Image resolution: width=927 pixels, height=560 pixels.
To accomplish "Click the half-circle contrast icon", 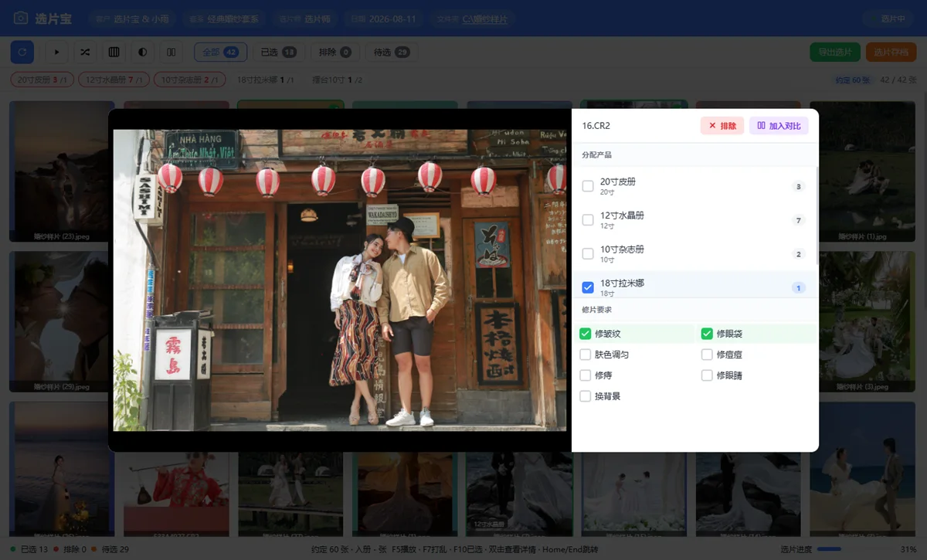I will (142, 53).
